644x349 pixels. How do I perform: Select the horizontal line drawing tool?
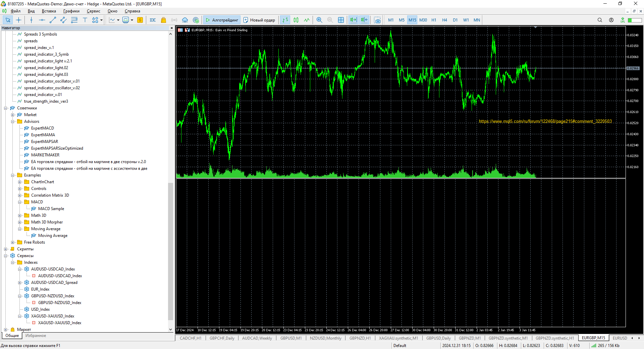42,20
